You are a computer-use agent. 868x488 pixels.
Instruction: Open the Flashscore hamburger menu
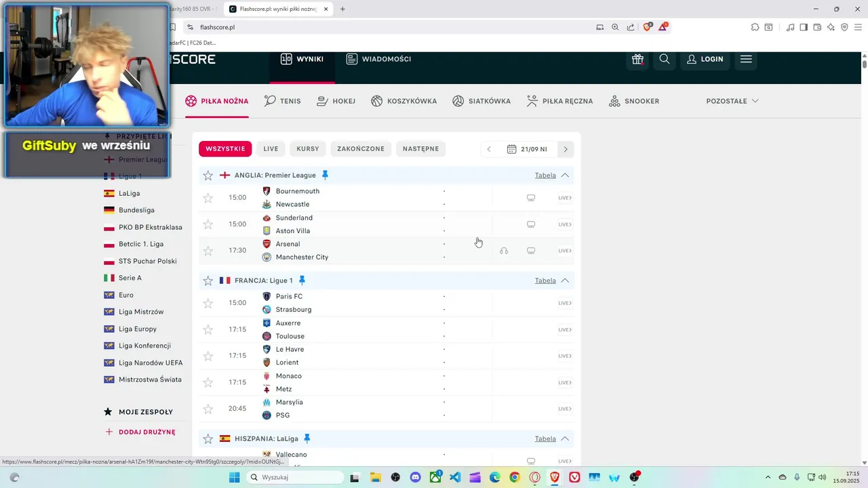pyautogui.click(x=746, y=59)
